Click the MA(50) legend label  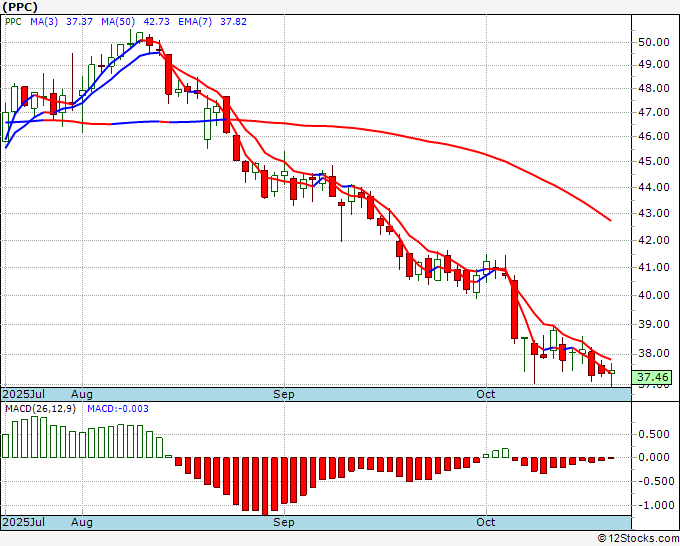click(118, 22)
